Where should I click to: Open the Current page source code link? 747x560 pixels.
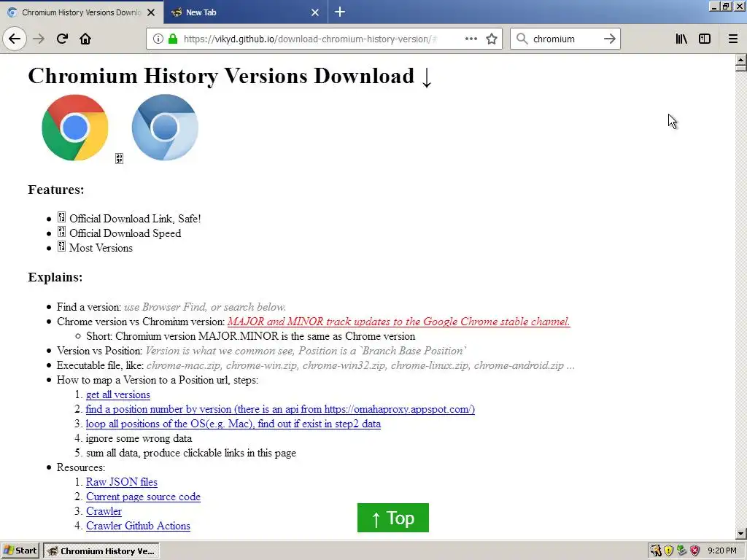coord(143,497)
